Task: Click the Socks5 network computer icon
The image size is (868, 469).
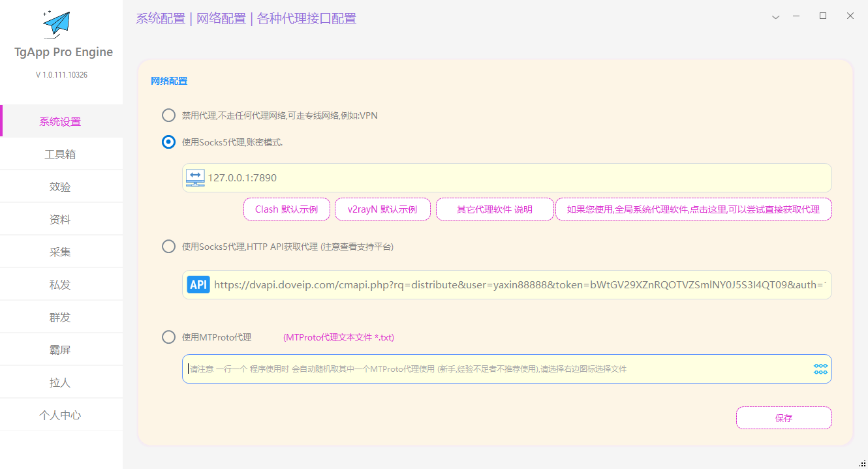Action: coord(195,177)
